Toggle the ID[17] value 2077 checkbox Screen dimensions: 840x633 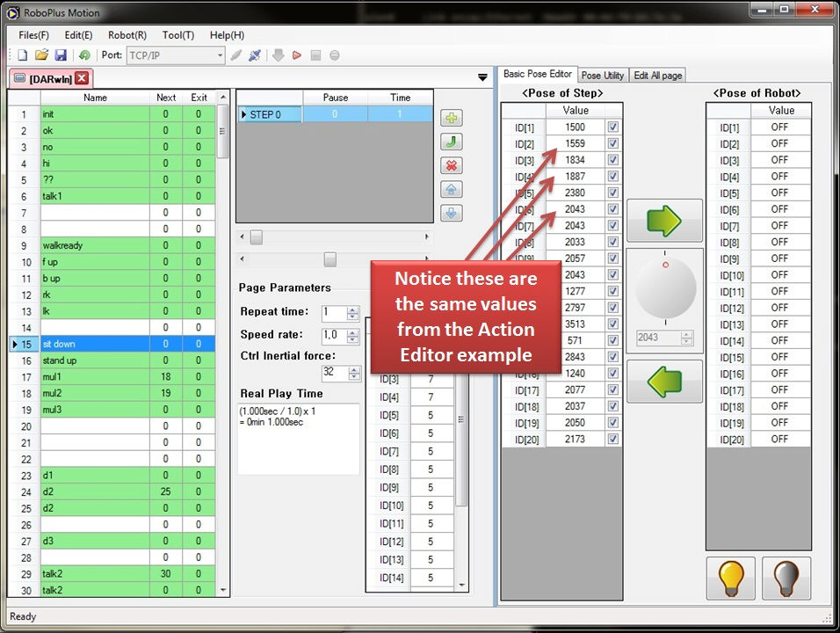[612, 389]
